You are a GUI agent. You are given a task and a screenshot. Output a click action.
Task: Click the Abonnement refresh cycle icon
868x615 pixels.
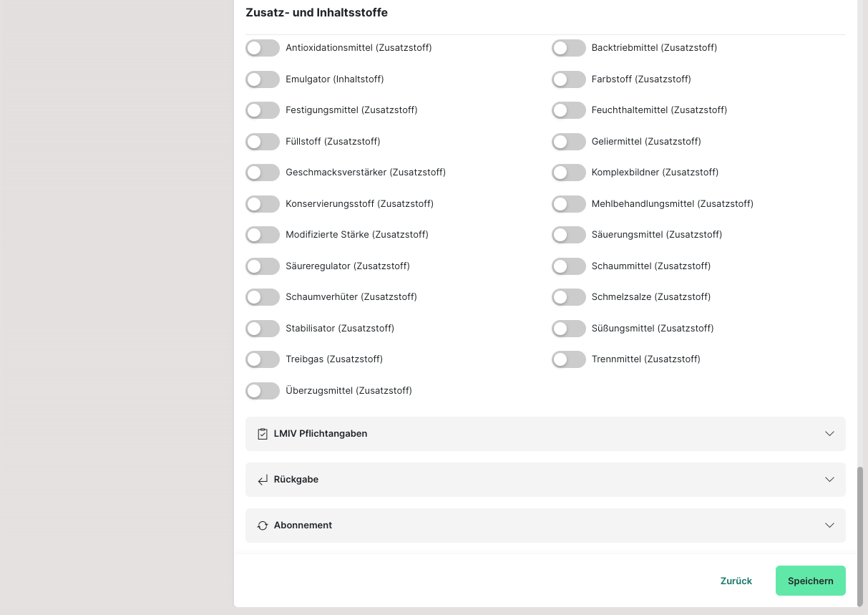(x=263, y=526)
